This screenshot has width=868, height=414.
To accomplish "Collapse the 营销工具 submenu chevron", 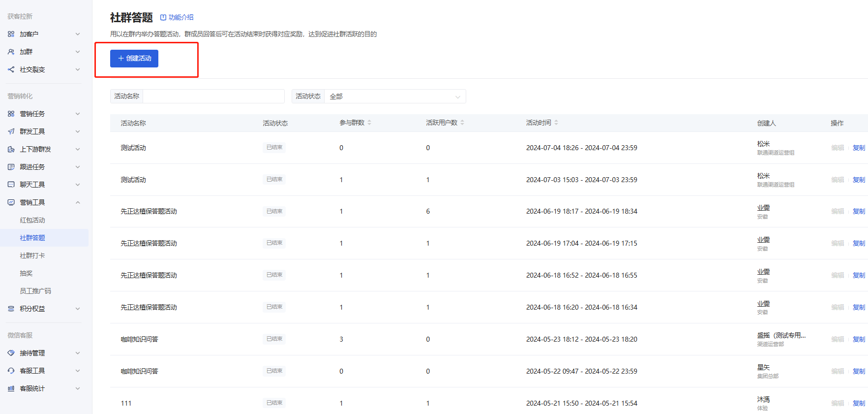I will click(x=78, y=202).
